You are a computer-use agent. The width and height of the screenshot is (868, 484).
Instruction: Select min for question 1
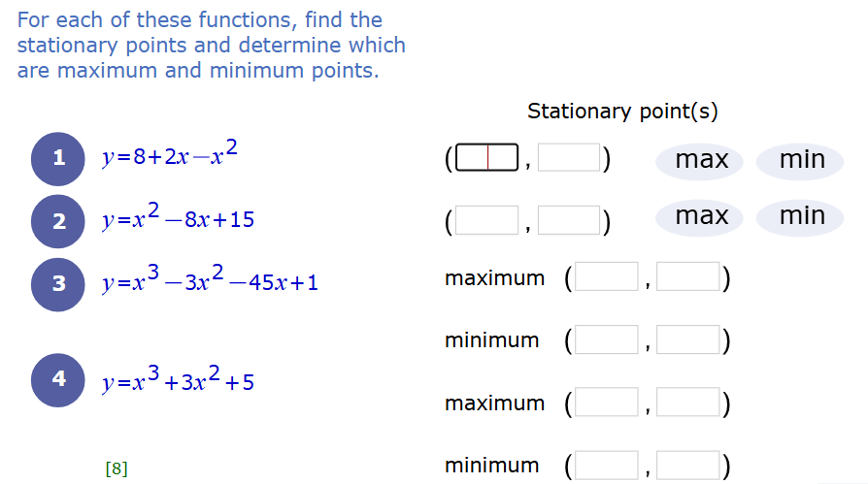pos(800,161)
